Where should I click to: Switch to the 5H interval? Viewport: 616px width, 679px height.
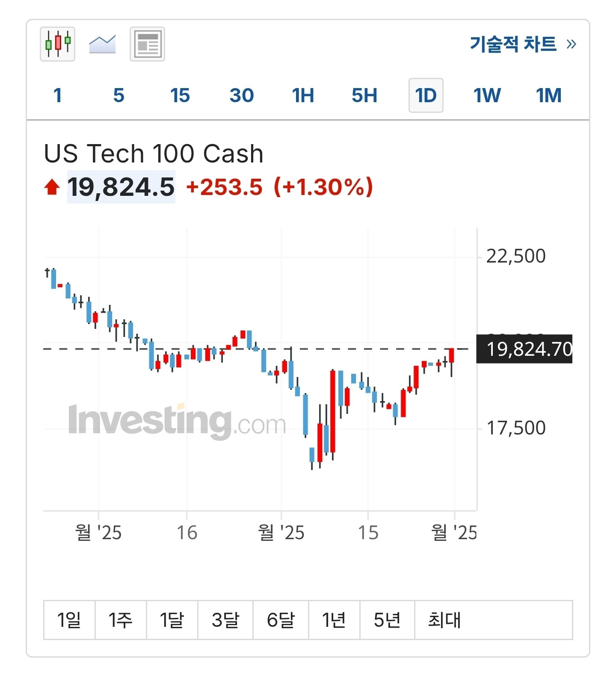click(x=364, y=95)
